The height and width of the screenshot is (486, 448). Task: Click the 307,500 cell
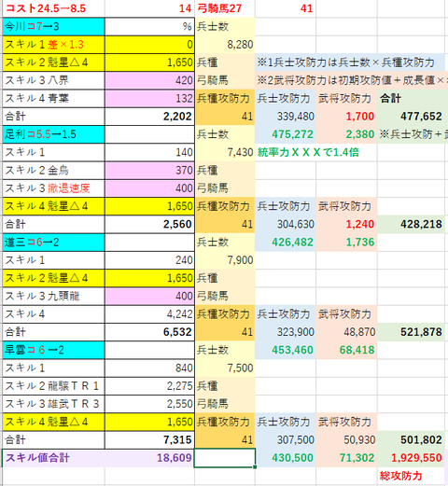286,440
